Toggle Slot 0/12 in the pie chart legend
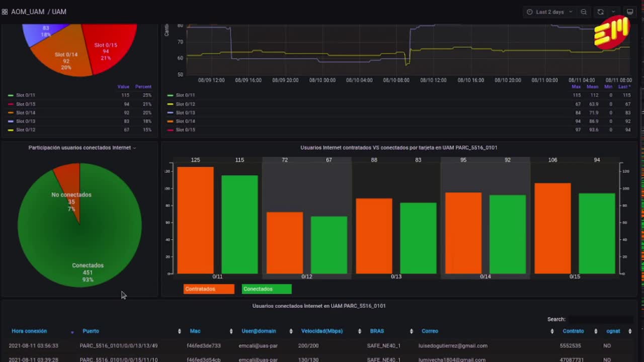 click(x=25, y=130)
